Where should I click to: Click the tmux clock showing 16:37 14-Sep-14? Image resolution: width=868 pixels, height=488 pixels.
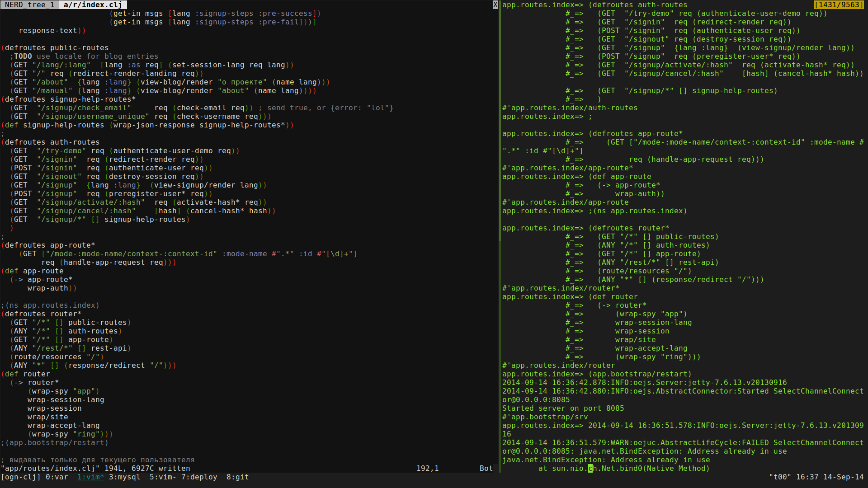[x=830, y=477]
